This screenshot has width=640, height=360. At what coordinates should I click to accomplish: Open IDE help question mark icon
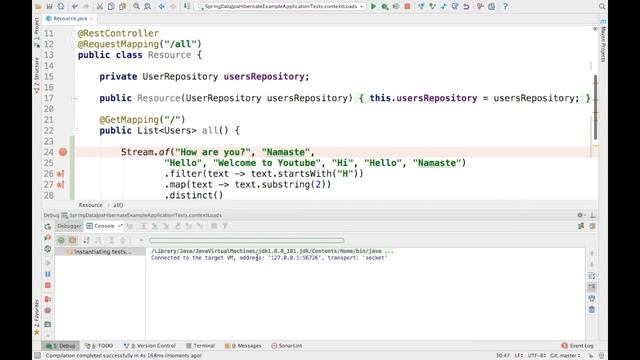[x=505, y=6]
